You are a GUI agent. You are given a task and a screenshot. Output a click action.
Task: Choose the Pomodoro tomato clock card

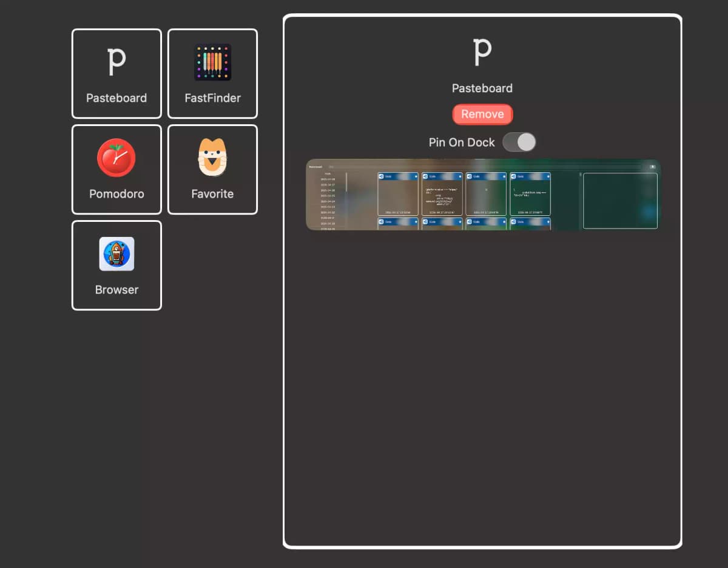coord(116,169)
